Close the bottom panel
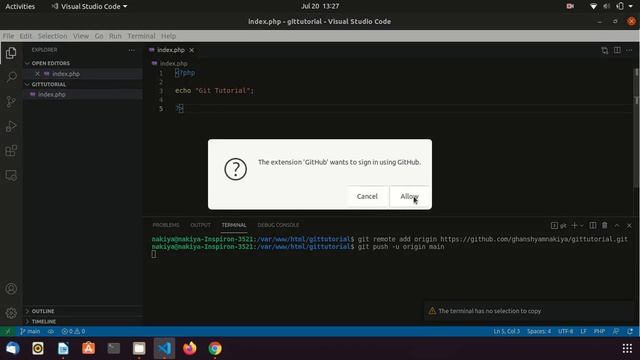This screenshot has width=640, height=360. (x=629, y=225)
